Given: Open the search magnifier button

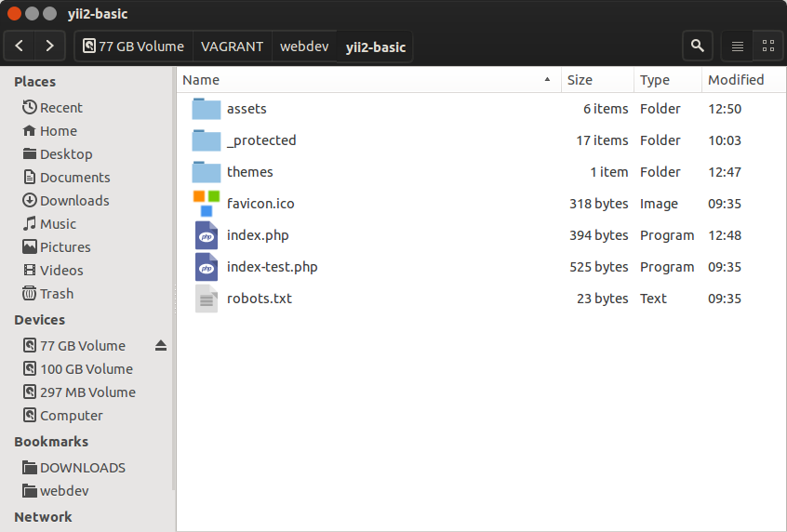Looking at the screenshot, I should (697, 46).
